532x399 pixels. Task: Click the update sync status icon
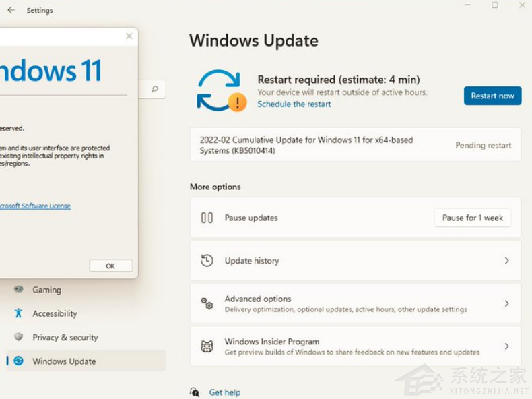point(222,91)
